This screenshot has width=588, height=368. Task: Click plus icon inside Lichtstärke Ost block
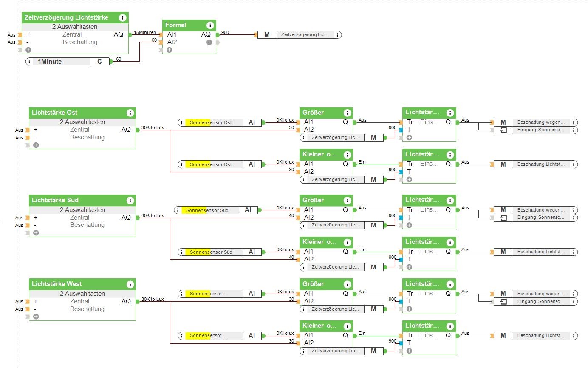point(36,145)
